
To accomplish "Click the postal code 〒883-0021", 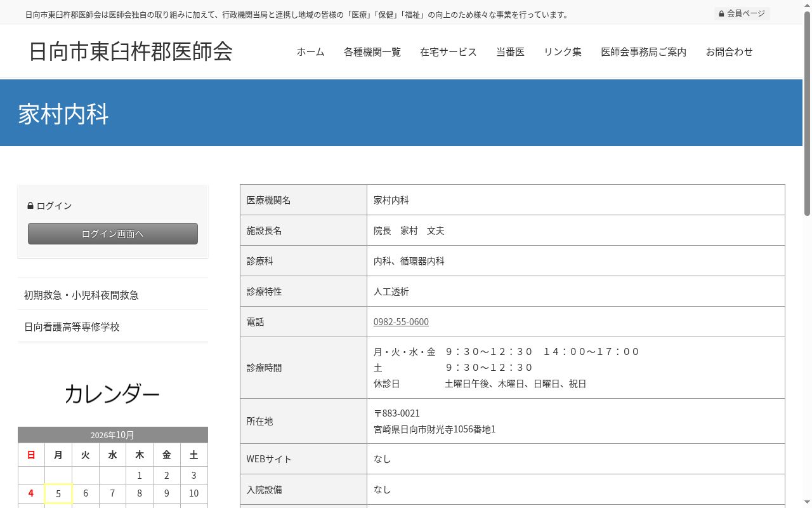I will (x=396, y=413).
